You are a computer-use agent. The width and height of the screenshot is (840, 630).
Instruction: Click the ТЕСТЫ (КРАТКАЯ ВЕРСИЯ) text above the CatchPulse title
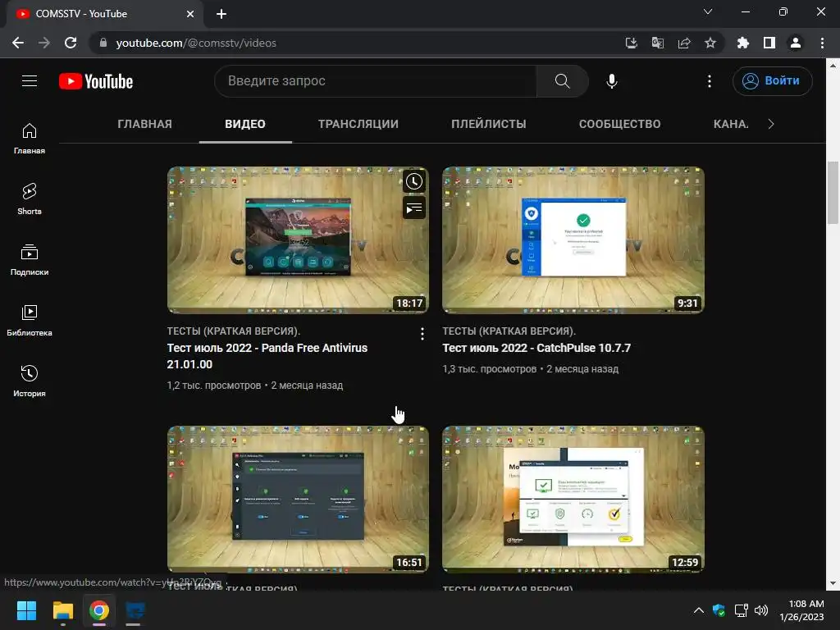(509, 331)
